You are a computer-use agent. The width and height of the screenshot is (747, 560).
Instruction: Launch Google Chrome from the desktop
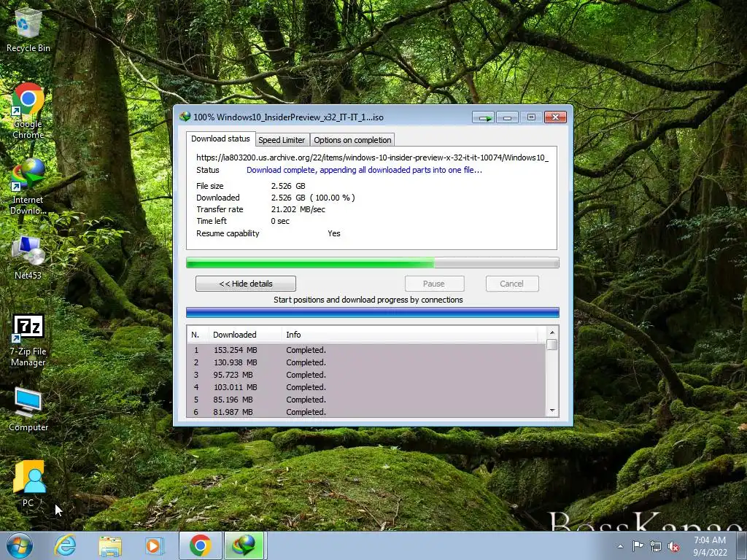(28, 111)
